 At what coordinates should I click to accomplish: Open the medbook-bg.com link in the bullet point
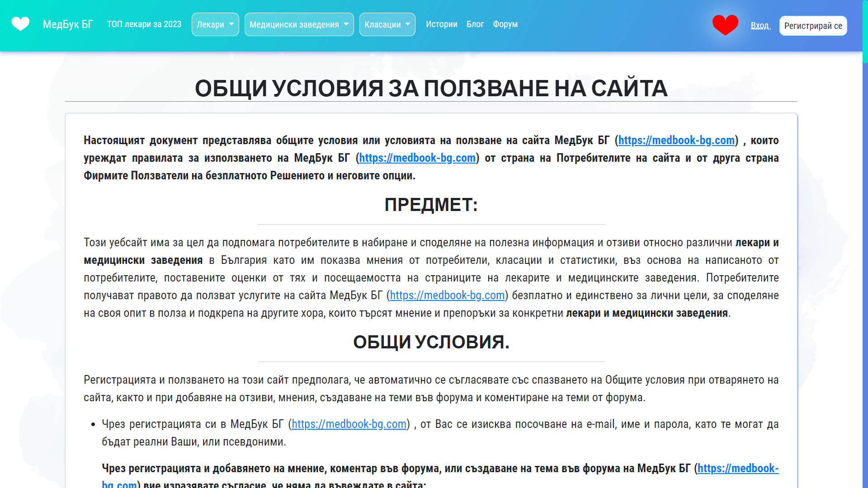pyautogui.click(x=349, y=424)
